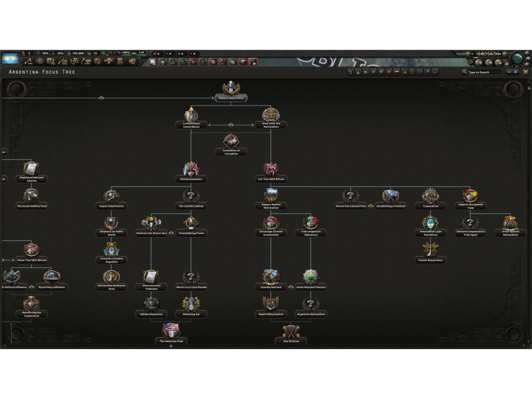Select Cut Ties With Britain focus icon
Screen dimensions: 532x399
[x=271, y=169]
